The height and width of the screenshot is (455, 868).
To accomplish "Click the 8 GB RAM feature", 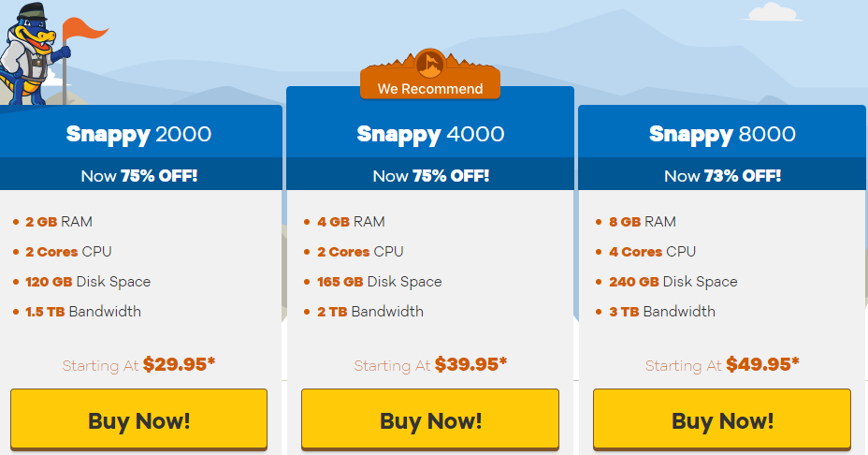I will [x=643, y=222].
